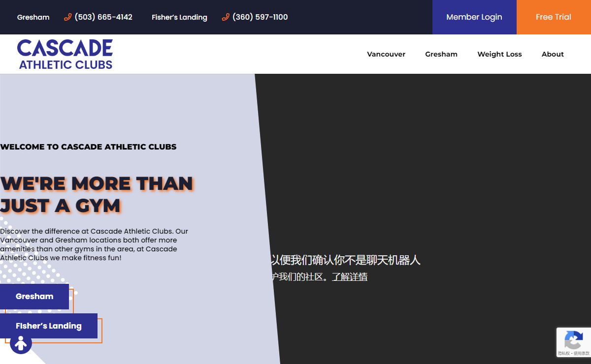Open the Vancouver menu item

coord(386,54)
